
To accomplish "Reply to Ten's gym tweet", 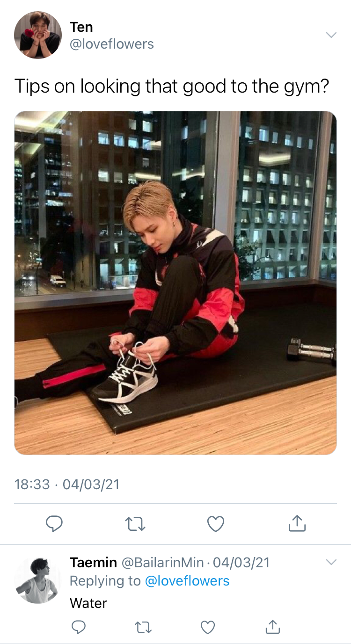I will click(54, 524).
